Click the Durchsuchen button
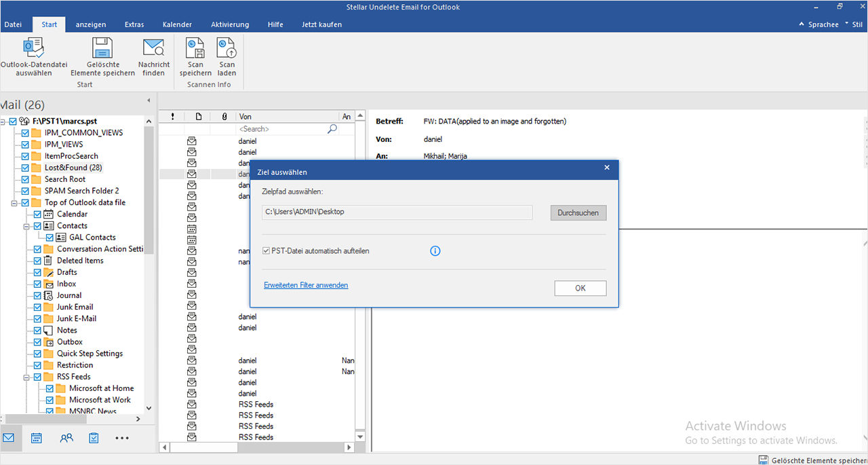Screen dimensions: 868x465 point(578,212)
